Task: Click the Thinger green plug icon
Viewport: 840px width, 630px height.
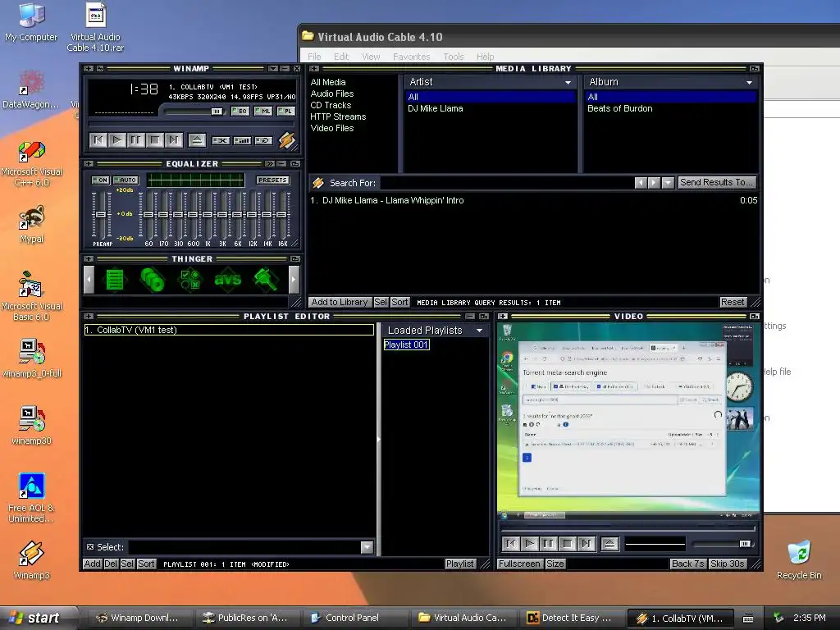Action: pos(266,279)
